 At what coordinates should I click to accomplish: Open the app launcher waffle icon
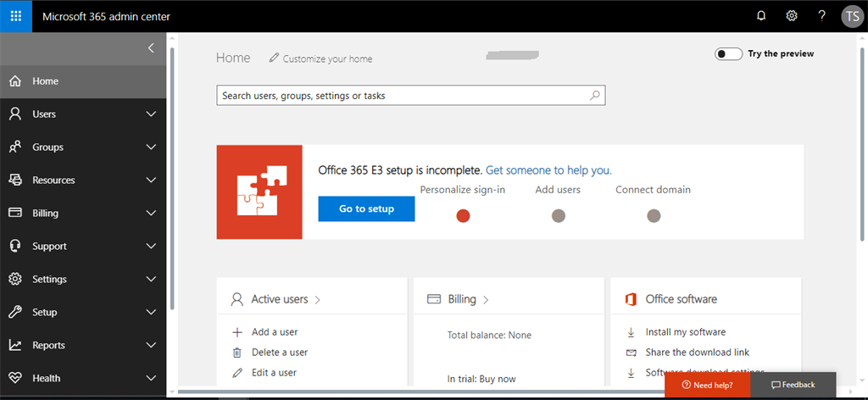tap(16, 16)
